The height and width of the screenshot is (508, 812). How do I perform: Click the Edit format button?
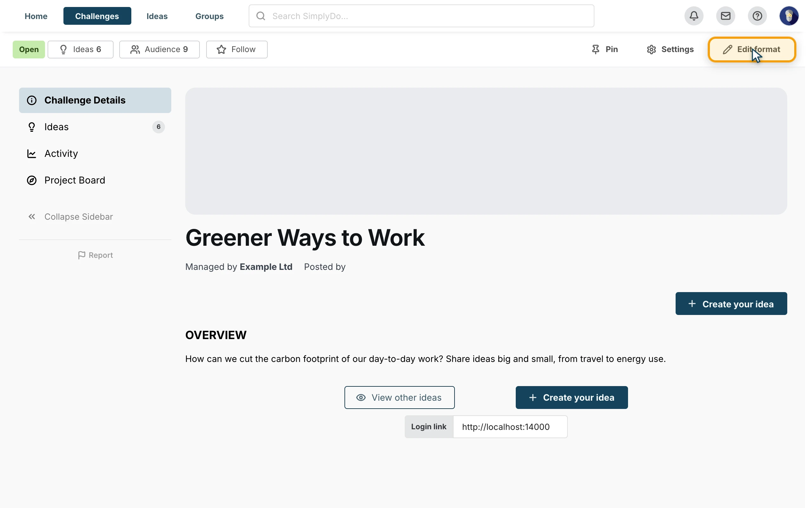752,50
